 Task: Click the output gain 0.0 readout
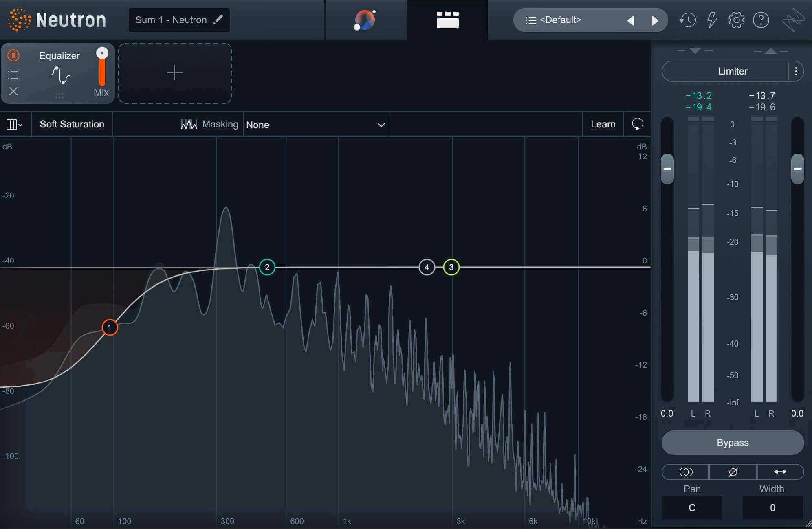tap(797, 414)
